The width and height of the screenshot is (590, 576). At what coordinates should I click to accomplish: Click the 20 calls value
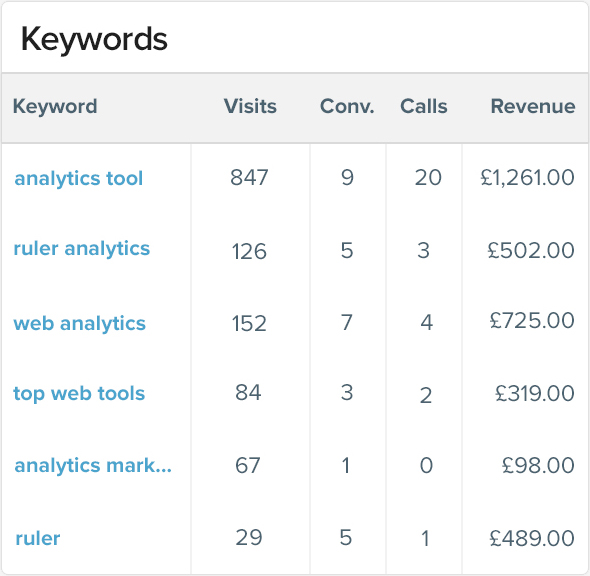[x=428, y=178]
